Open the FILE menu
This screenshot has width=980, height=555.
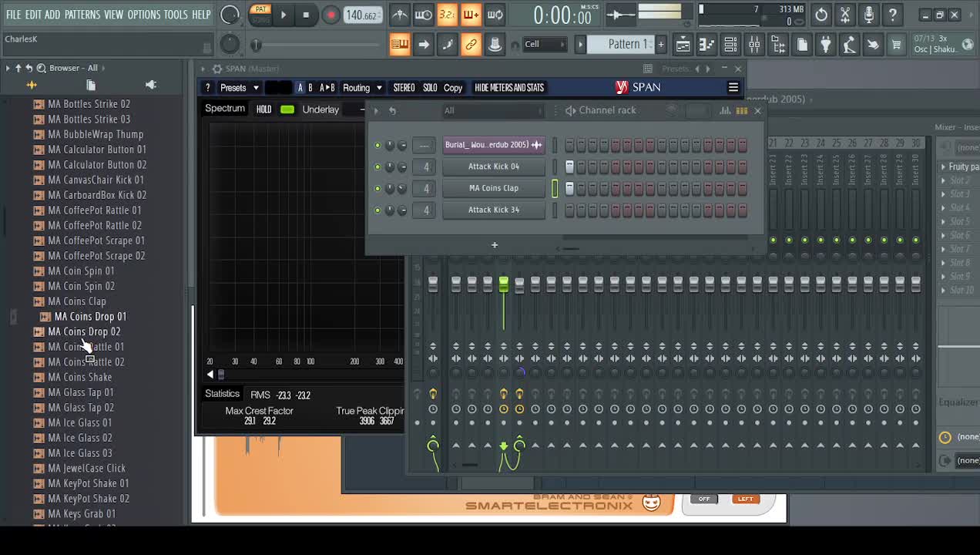(x=13, y=15)
